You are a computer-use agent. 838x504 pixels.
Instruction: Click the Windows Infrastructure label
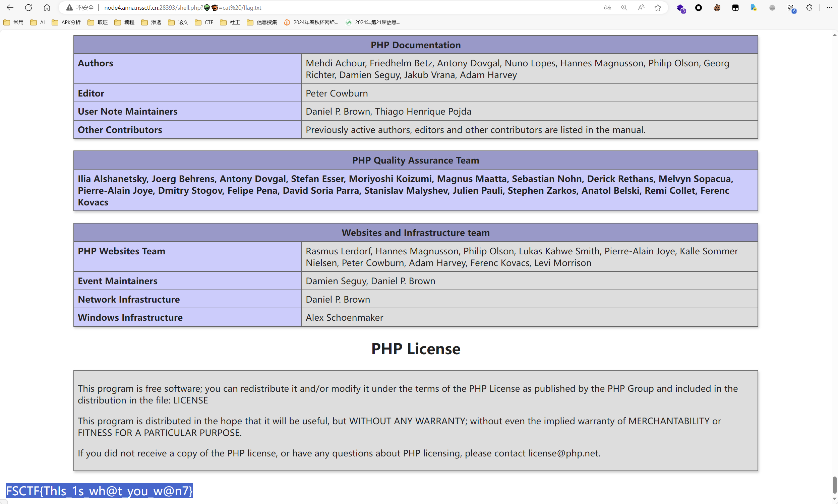pyautogui.click(x=130, y=317)
